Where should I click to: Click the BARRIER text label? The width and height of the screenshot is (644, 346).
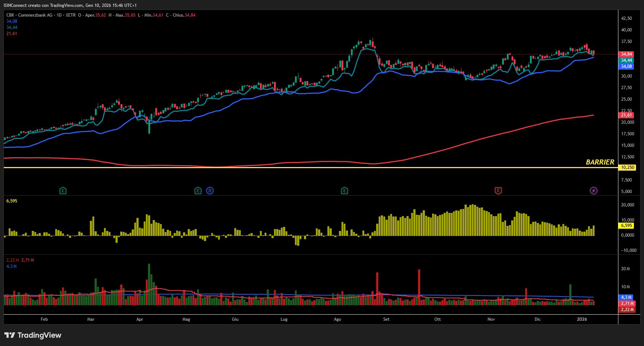(600, 162)
